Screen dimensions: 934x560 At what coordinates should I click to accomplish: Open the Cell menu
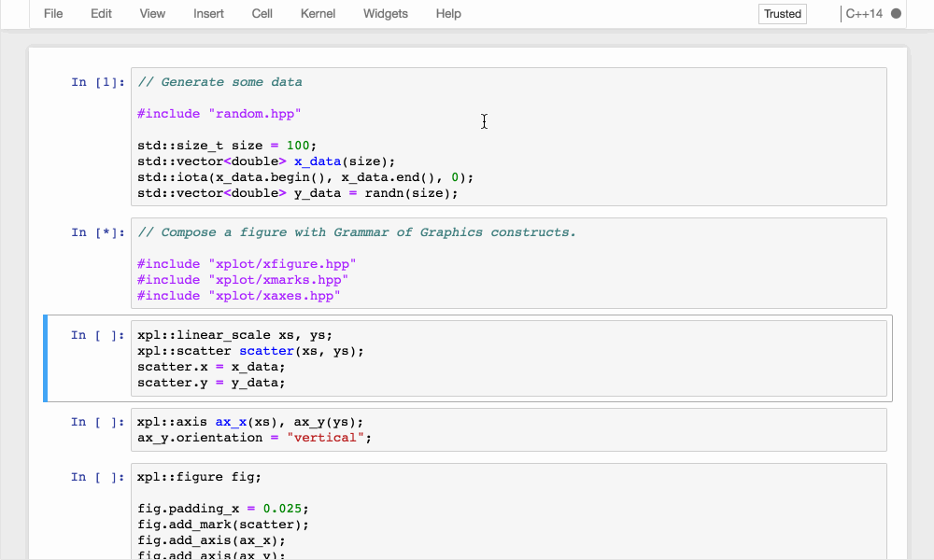[262, 14]
